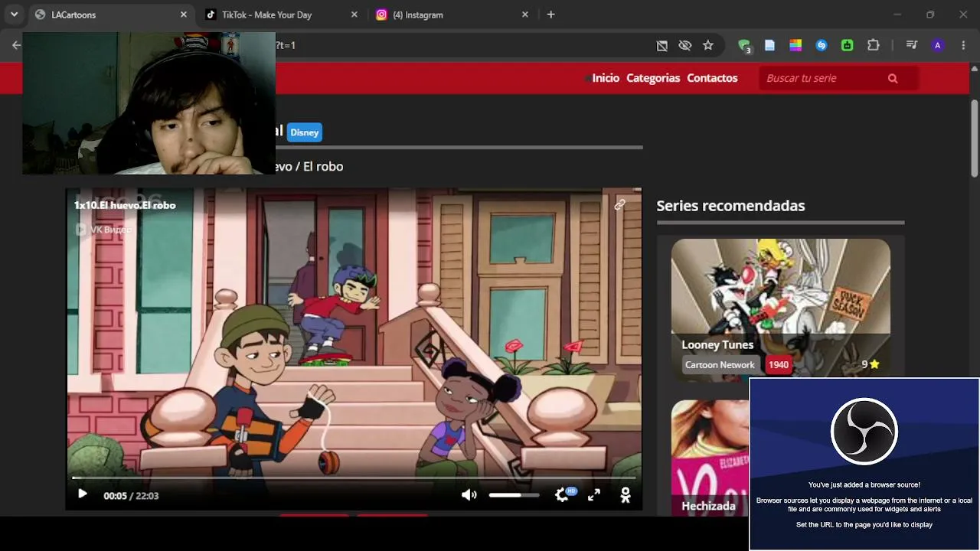Click the Disney category badge

304,132
